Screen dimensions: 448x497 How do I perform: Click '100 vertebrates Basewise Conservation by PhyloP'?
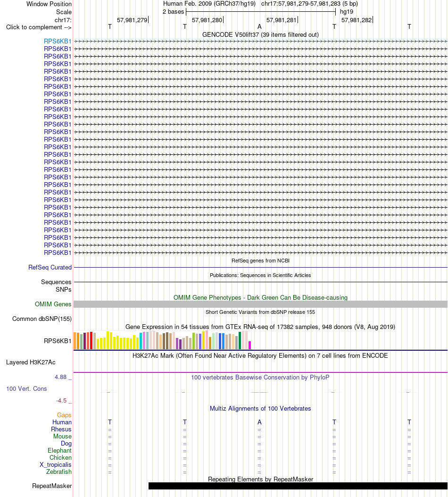pyautogui.click(x=260, y=378)
